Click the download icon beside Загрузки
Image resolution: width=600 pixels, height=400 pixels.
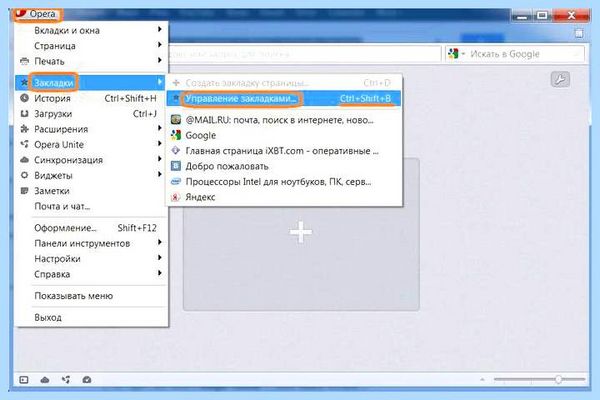pos(24,114)
